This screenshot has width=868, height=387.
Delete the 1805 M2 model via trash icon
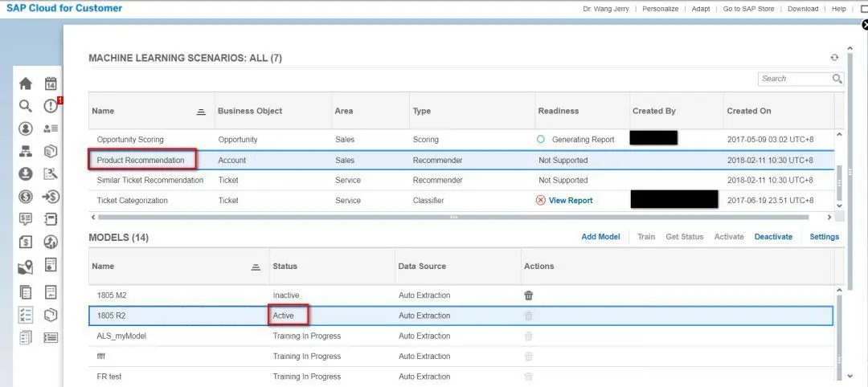point(529,295)
